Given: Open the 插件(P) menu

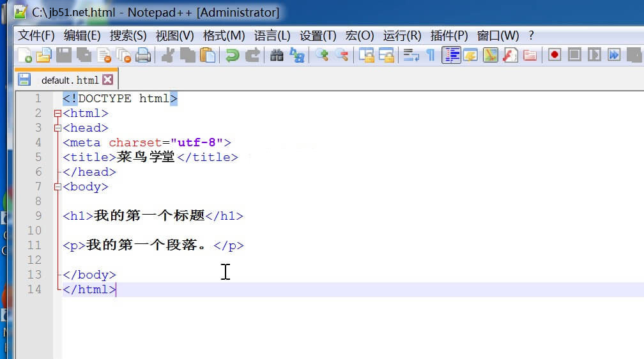Looking at the screenshot, I should pyautogui.click(x=449, y=35).
